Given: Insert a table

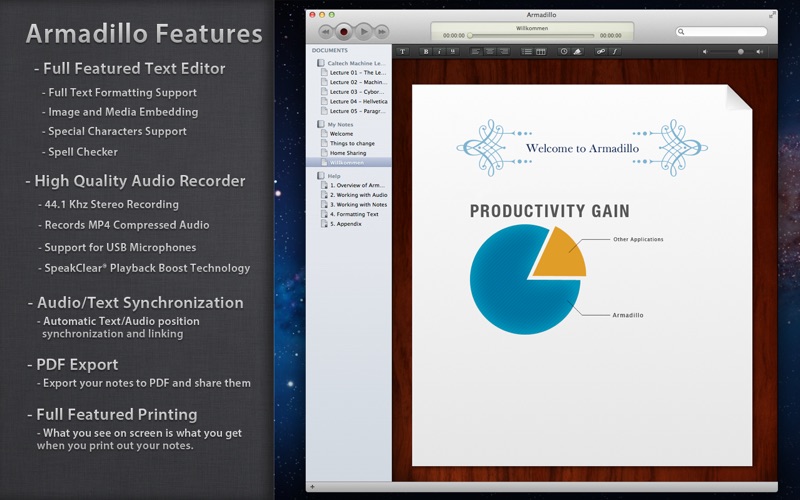Looking at the screenshot, I should point(540,52).
